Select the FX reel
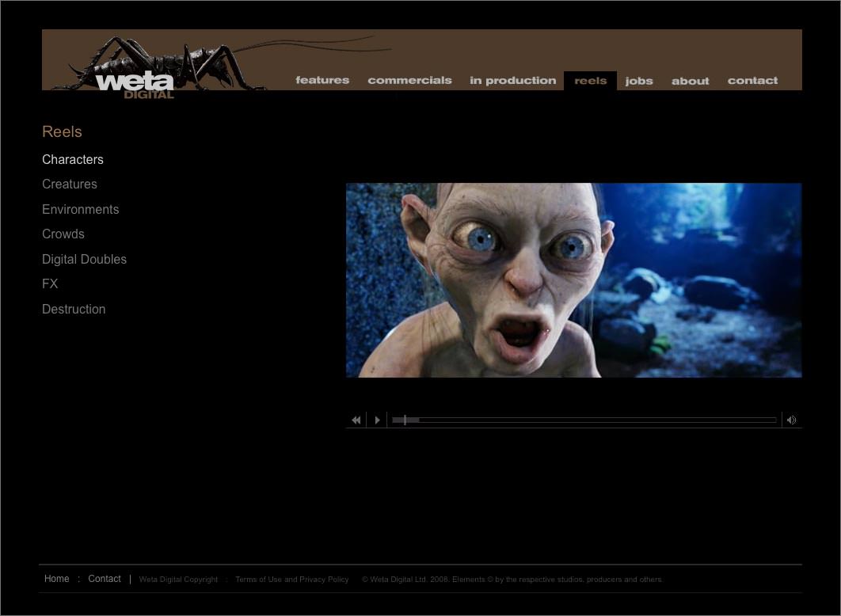 [50, 283]
